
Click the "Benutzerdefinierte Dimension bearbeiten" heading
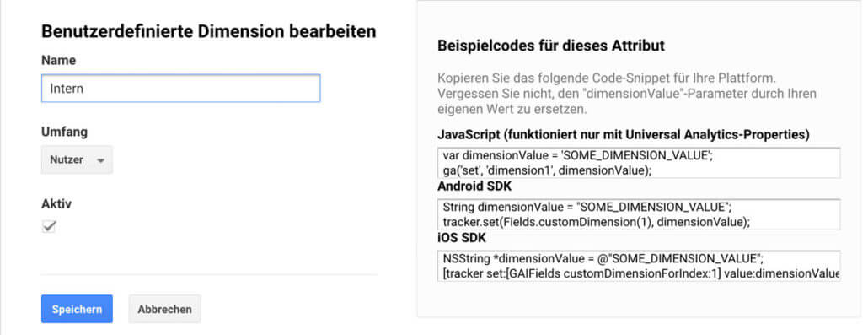pos(209,31)
